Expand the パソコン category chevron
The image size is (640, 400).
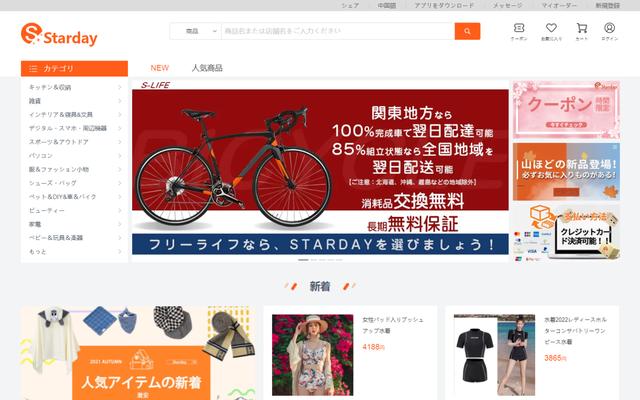(120, 156)
